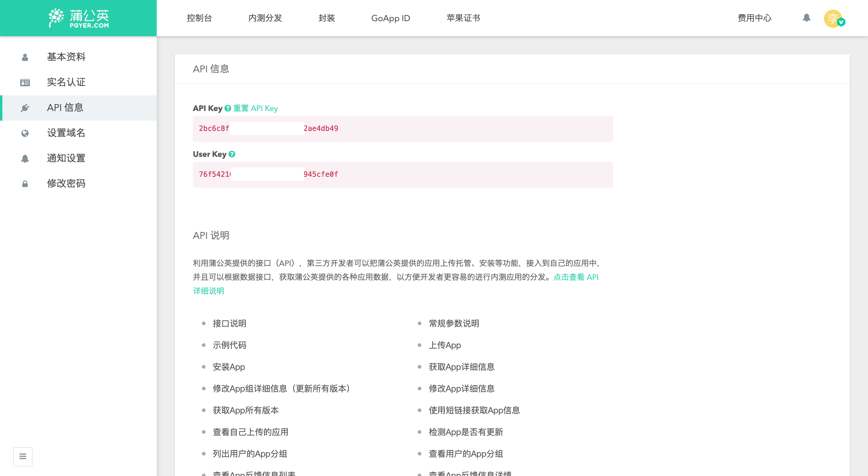This screenshot has width=868, height=476.
Task: Select 修改密码 in the sidebar
Action: pos(78,183)
